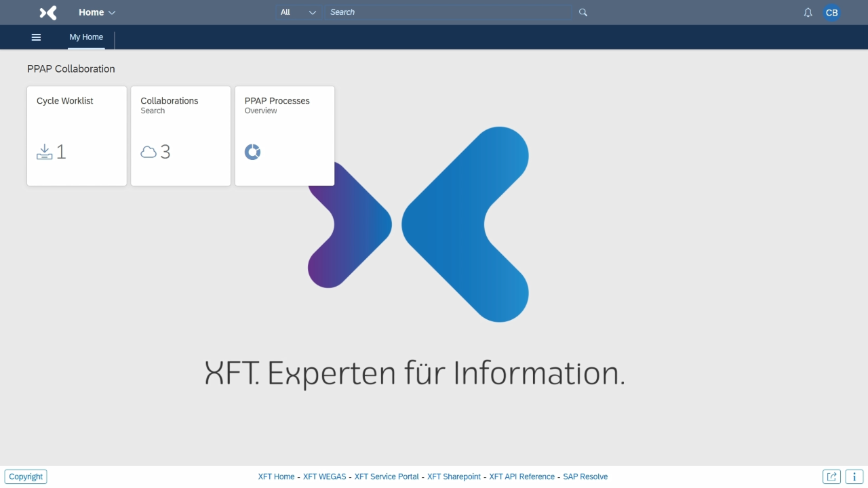Open the CB user profile avatar
This screenshot has height=488, width=868.
point(831,12)
